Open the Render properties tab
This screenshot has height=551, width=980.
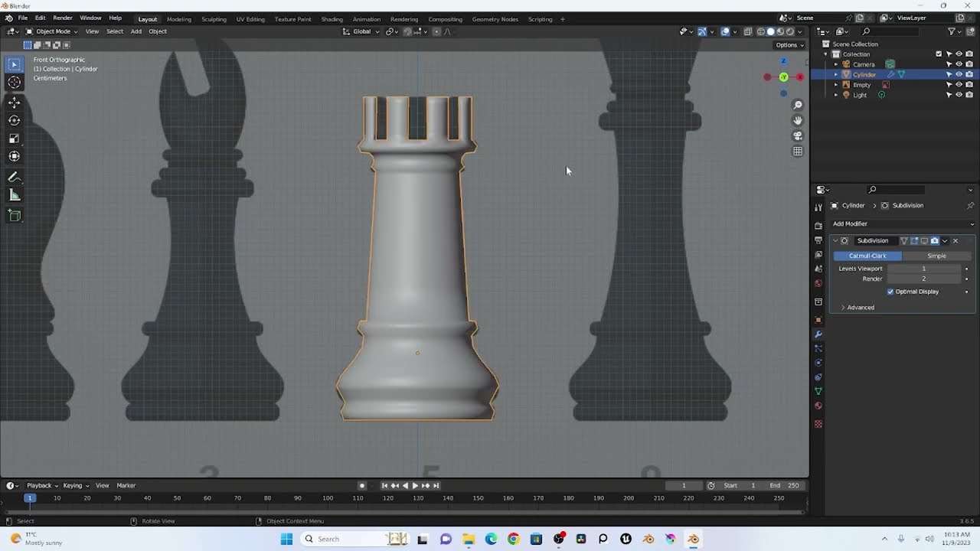click(818, 226)
